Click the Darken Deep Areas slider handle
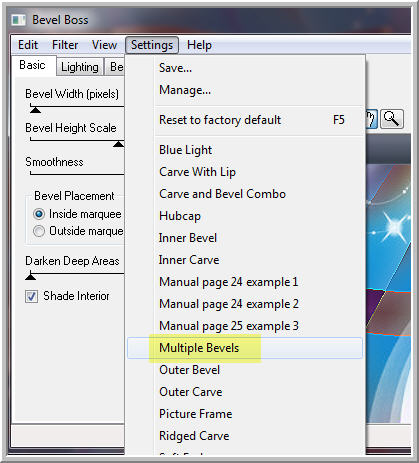Viewport: 419px width, 463px height. coord(31,276)
